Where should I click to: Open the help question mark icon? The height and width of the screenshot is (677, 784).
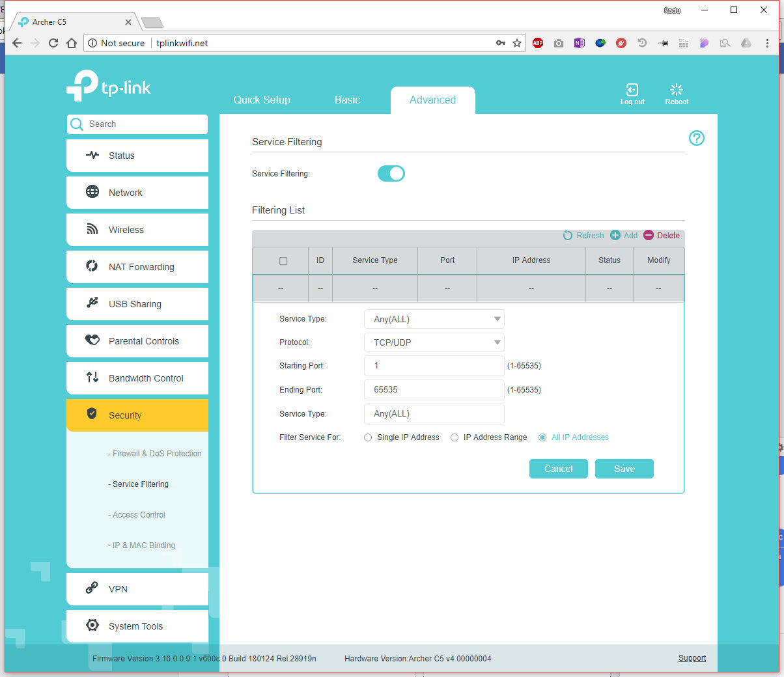696,138
